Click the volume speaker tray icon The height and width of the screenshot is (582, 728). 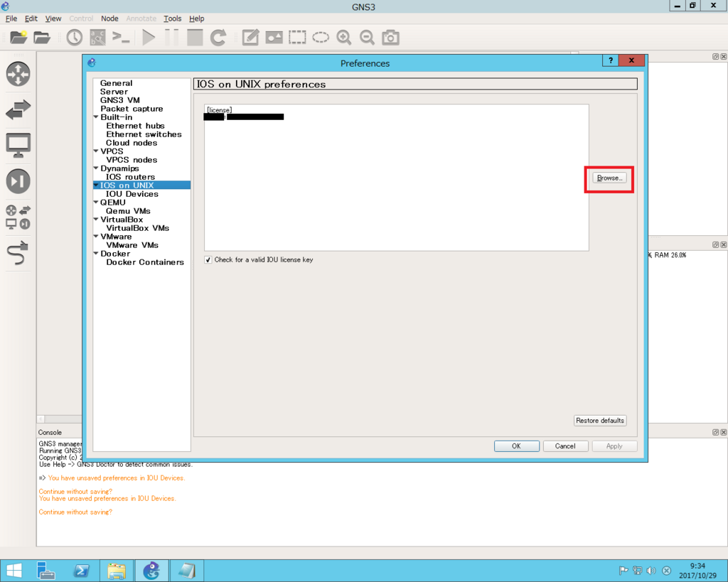pyautogui.click(x=651, y=571)
